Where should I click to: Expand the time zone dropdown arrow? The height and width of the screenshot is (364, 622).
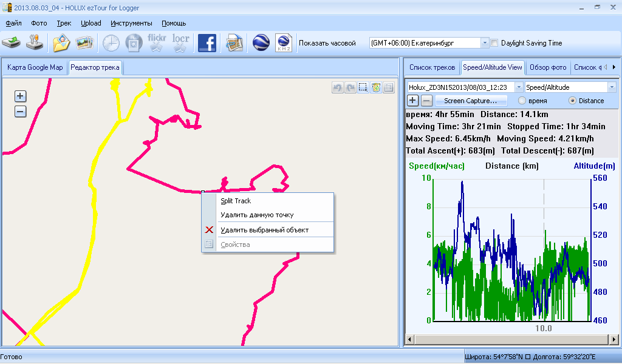(x=485, y=43)
